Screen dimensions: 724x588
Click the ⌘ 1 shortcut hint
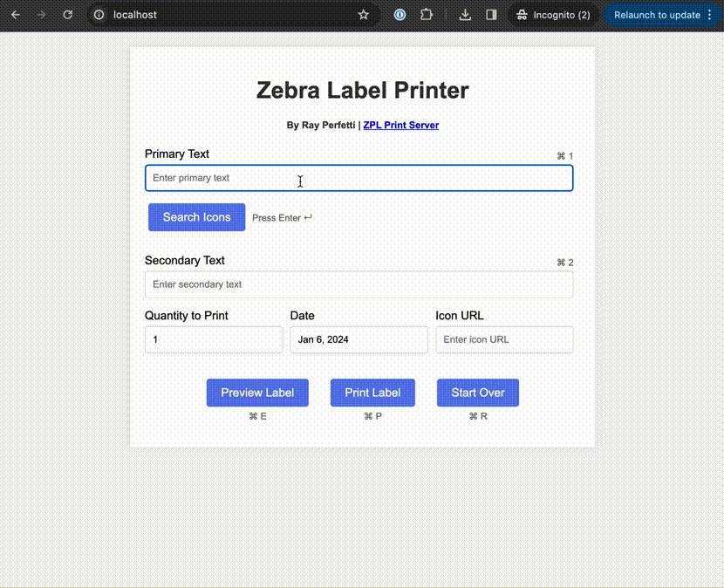click(x=564, y=156)
